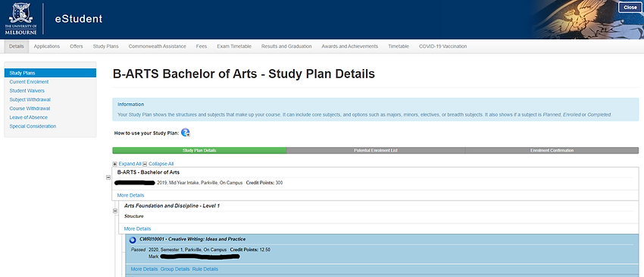Click the CWRI10001 Creative Writing subject title
Screen dimensions: 644x277
pyautogui.click(x=192, y=239)
